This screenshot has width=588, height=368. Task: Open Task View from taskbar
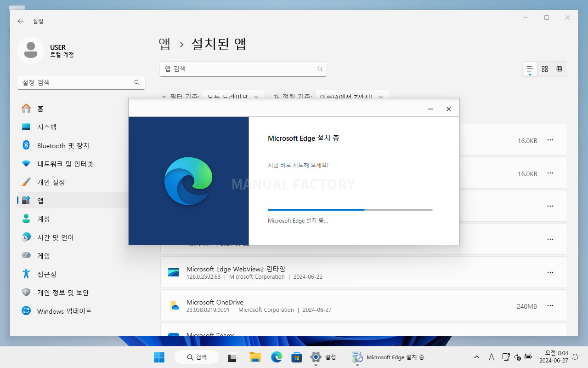233,357
